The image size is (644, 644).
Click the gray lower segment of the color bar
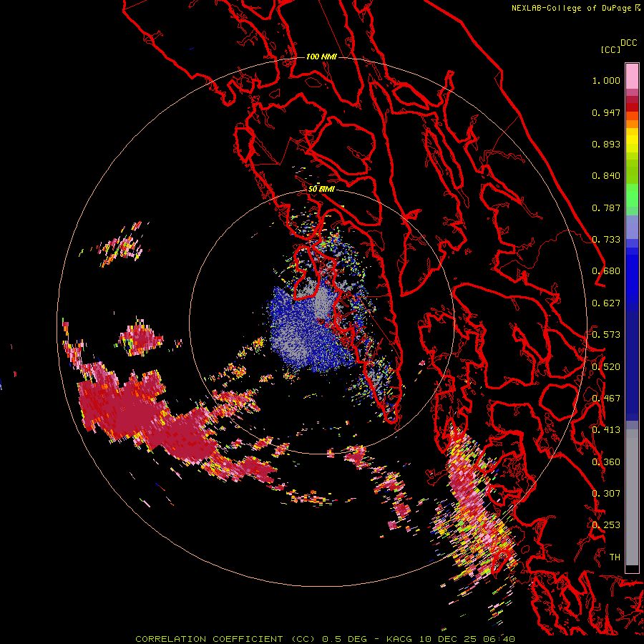(x=632, y=497)
